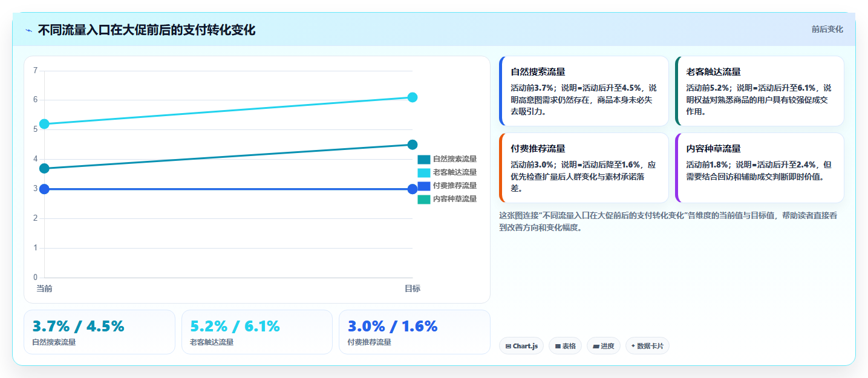Click the dashboard title 不同流量入口在大促前后的支付转化变化
This screenshot has height=378, width=868.
click(x=146, y=30)
